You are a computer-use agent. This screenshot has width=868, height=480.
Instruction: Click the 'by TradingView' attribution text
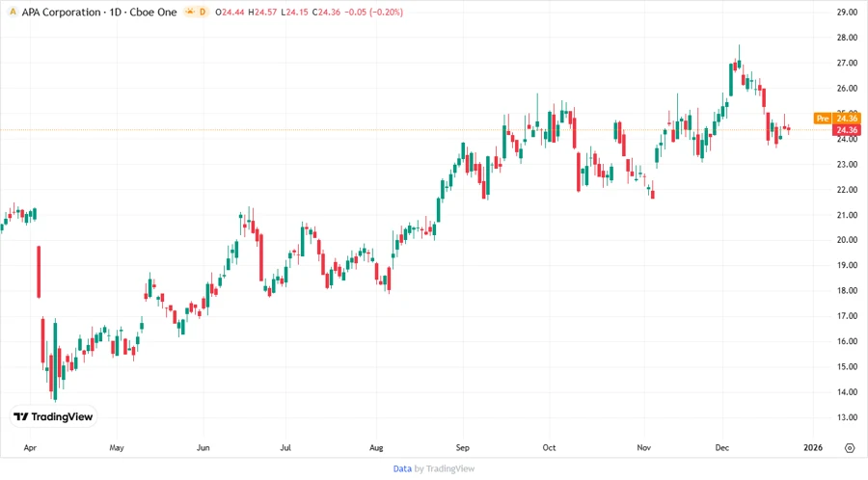(x=445, y=469)
